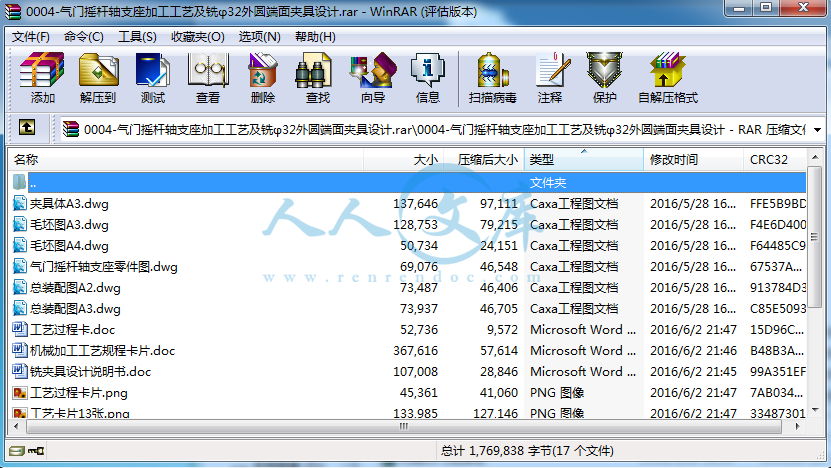Open the 选项(N) menu
831x468 pixels.
(x=259, y=37)
